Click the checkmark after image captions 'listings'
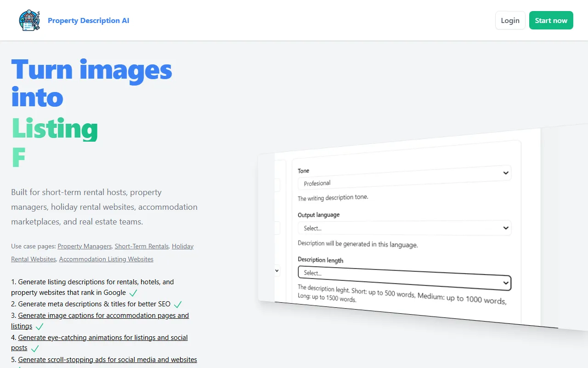 (x=40, y=327)
